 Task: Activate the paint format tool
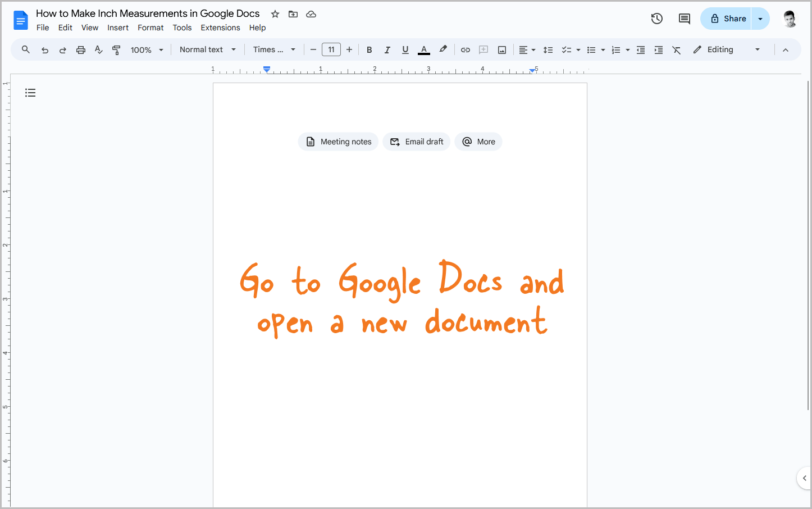[x=117, y=50]
